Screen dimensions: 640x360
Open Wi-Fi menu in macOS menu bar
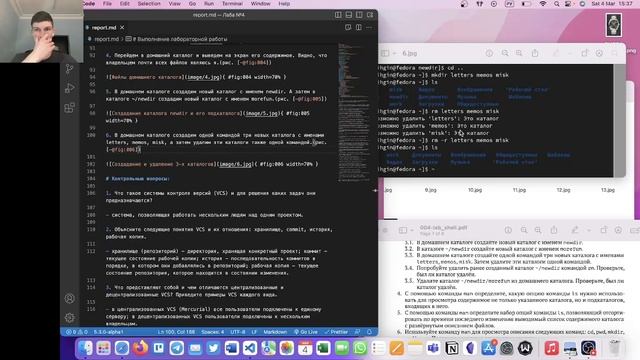pos(542,4)
